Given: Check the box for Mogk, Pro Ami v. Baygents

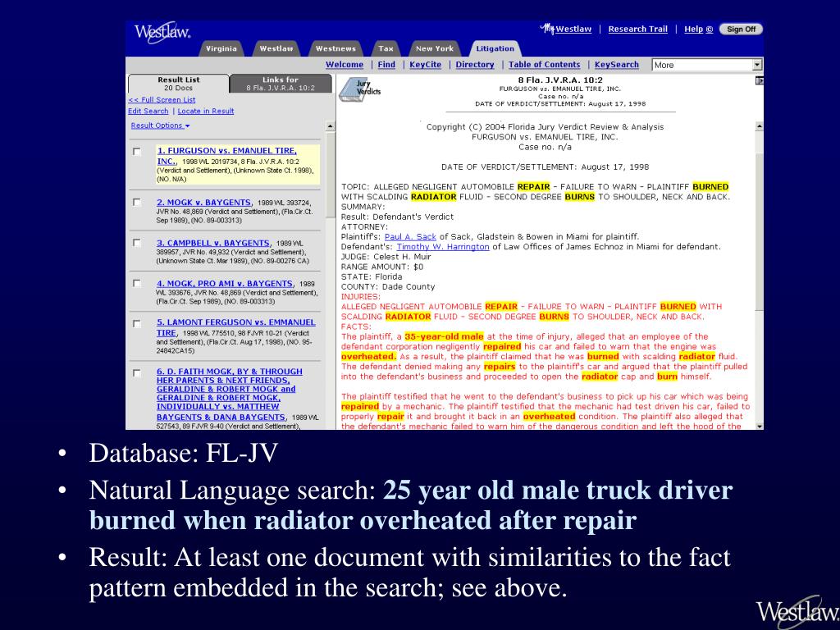Looking at the screenshot, I should 137,283.
